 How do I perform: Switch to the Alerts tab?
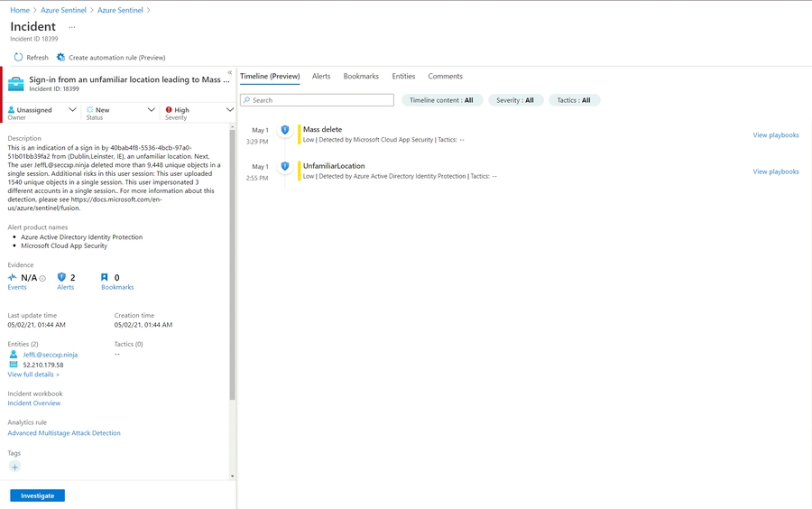pyautogui.click(x=321, y=76)
